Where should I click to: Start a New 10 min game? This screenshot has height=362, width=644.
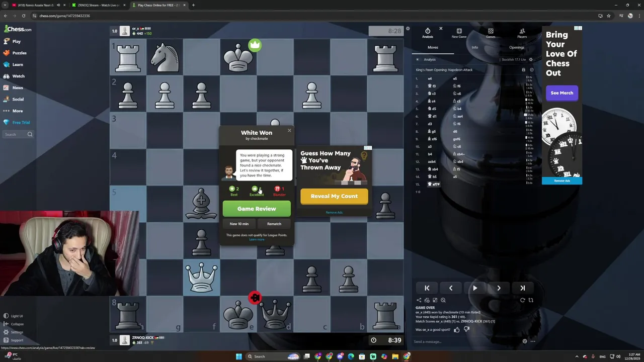pyautogui.click(x=239, y=224)
